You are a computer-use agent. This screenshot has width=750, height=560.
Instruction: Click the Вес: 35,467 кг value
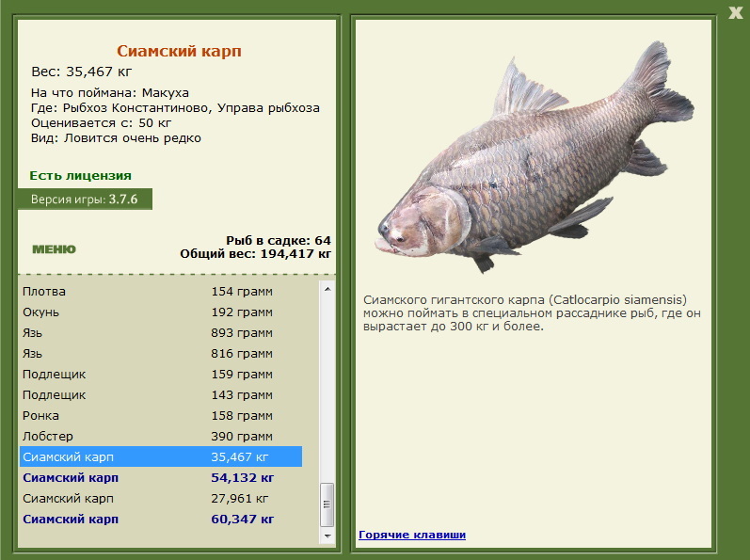(81, 72)
